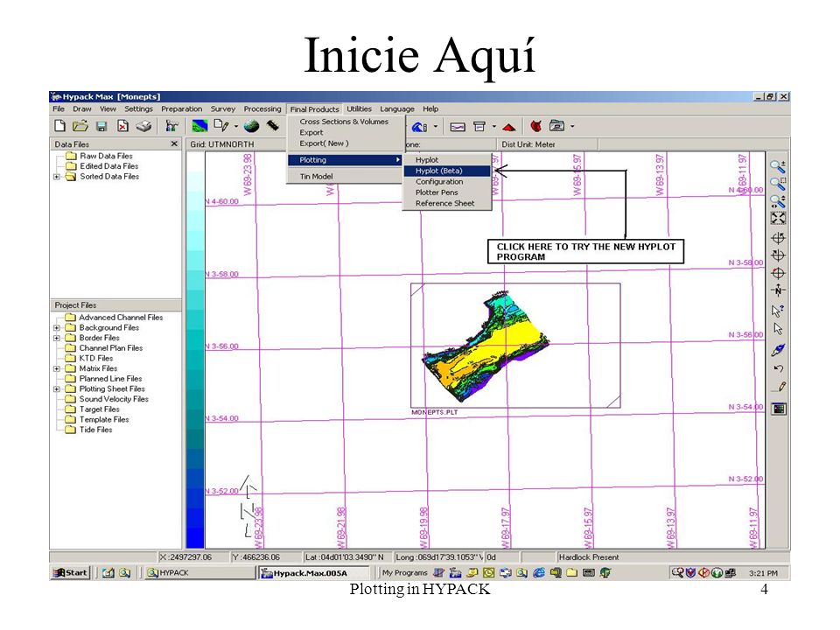Select the zoom in/out magnifier tool
This screenshot has width=840, height=630.
pyautogui.click(x=778, y=166)
